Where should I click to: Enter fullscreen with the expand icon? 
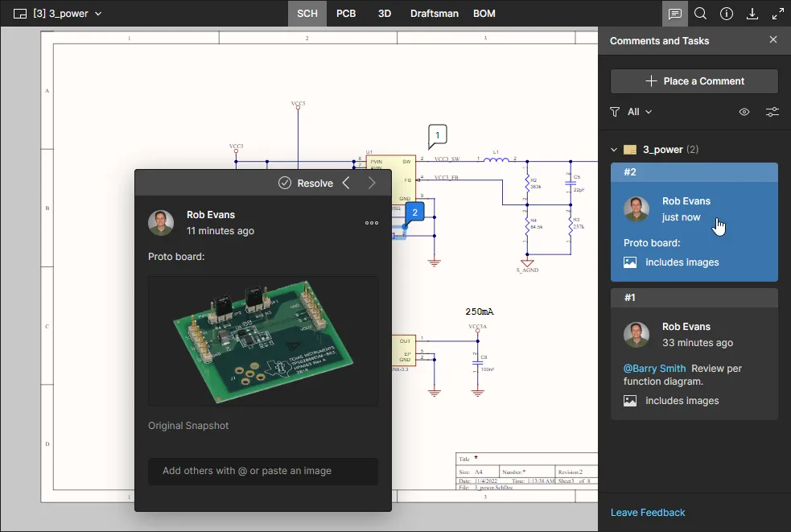[778, 14]
